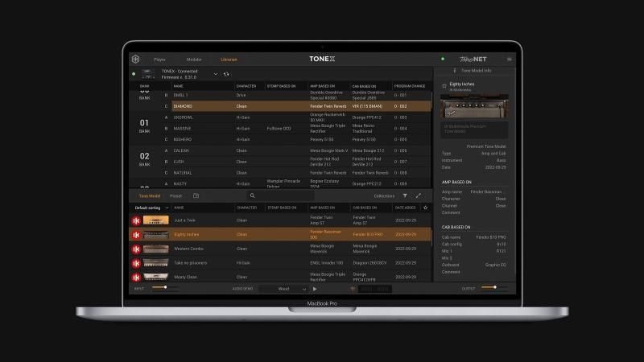The height and width of the screenshot is (362, 644).
Task: Click the favorites star column header icon
Action: point(426,208)
